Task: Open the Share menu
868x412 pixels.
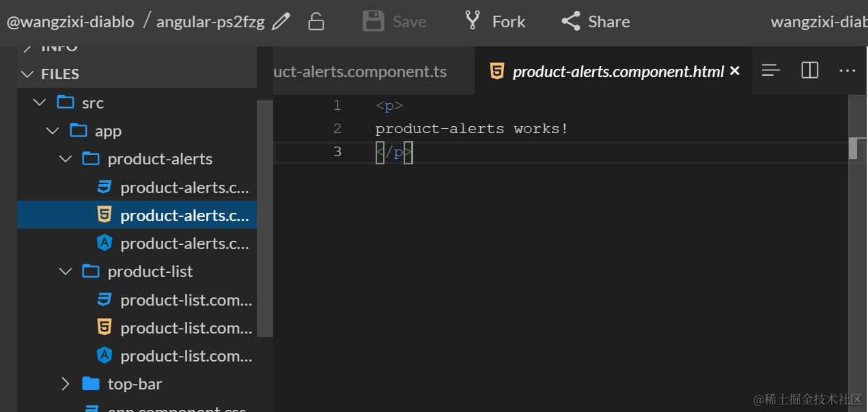Action: coord(596,22)
